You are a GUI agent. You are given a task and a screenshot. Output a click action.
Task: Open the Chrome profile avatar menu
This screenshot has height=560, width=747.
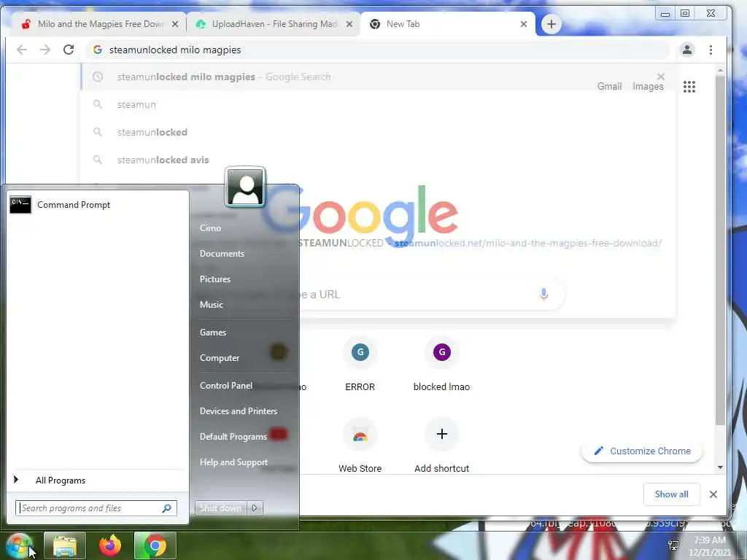pos(687,50)
